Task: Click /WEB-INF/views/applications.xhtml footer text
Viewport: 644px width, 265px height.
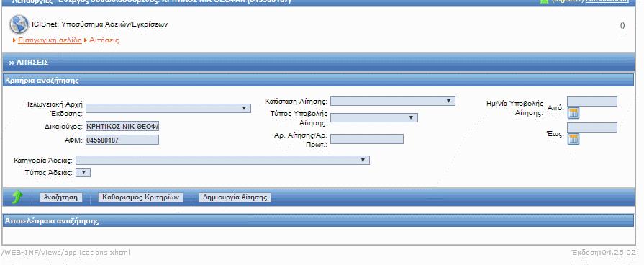Action: point(65,252)
